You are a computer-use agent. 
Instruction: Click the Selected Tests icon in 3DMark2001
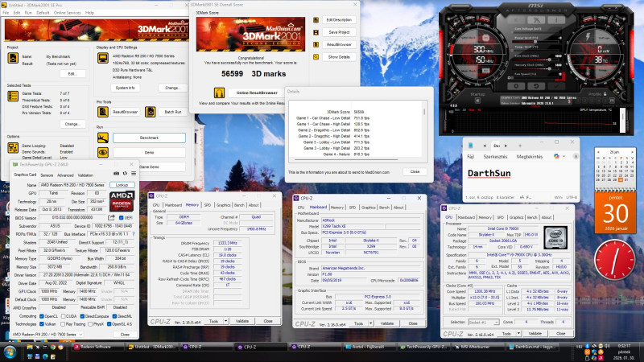point(13,97)
